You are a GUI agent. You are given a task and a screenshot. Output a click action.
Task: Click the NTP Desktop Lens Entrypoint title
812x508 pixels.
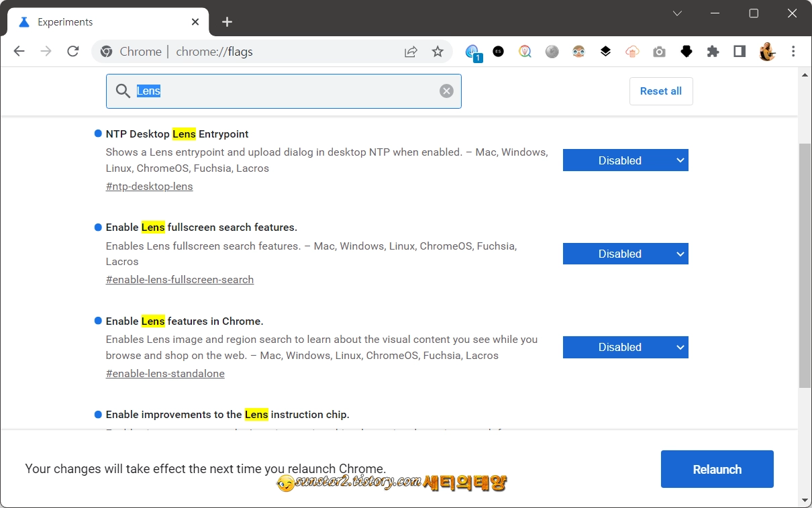tap(177, 134)
